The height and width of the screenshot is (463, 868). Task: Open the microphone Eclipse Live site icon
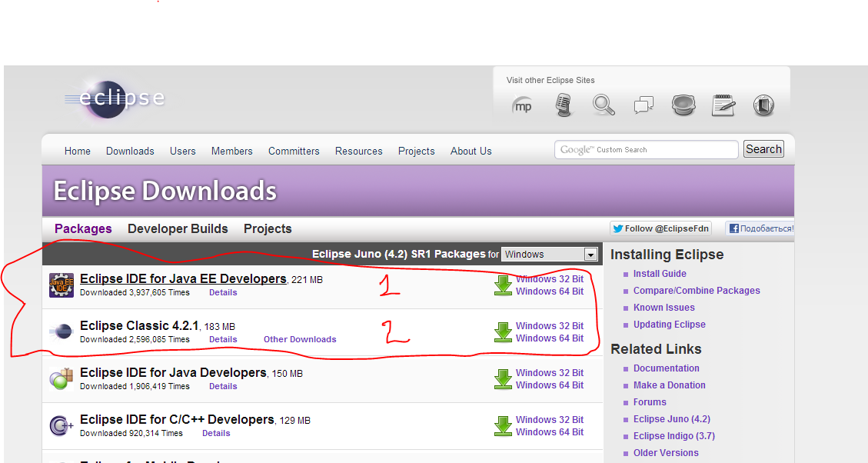point(563,105)
